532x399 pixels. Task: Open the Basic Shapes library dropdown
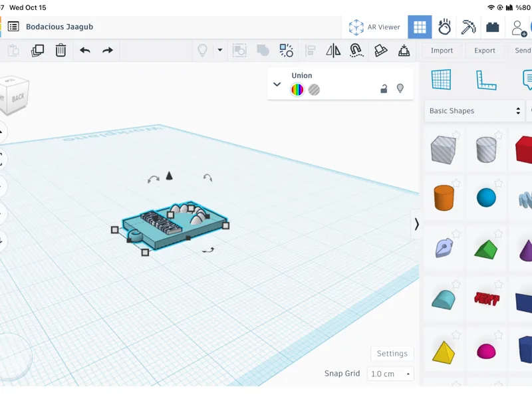pos(475,110)
